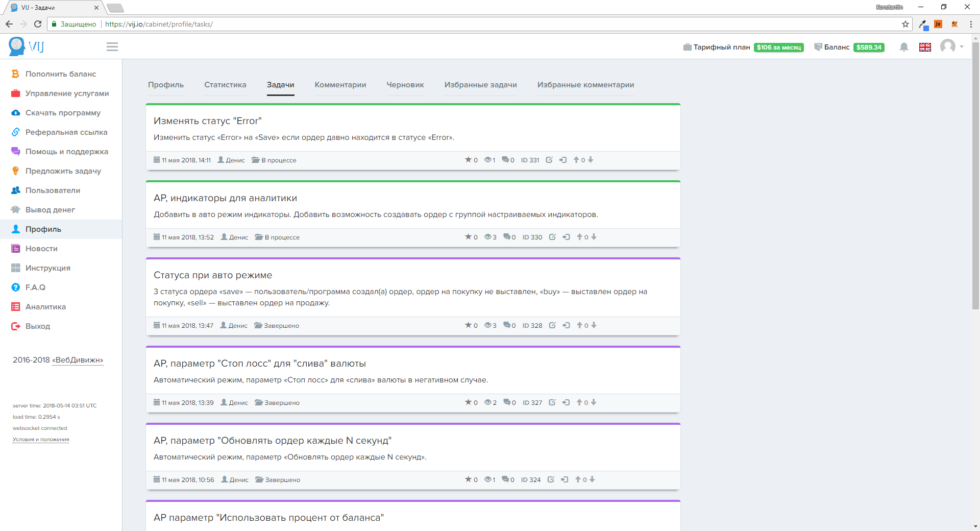Click the notification bell icon
This screenshot has height=531, width=980.
click(x=904, y=47)
